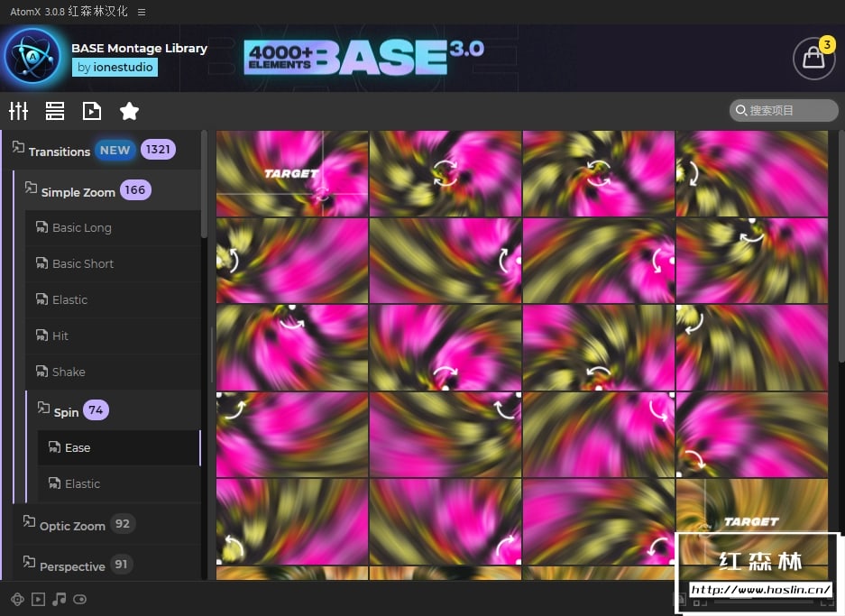845x616 pixels.
Task: Toggle the eye preview icon in bottom bar
Action: (79, 599)
